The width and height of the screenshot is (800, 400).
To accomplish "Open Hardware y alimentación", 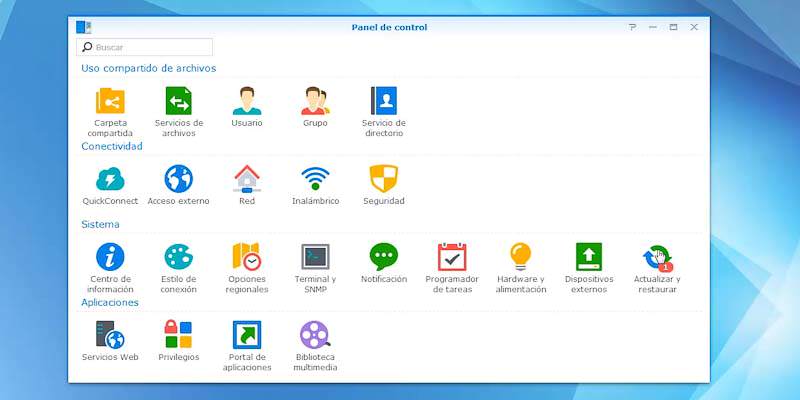I will [520, 257].
